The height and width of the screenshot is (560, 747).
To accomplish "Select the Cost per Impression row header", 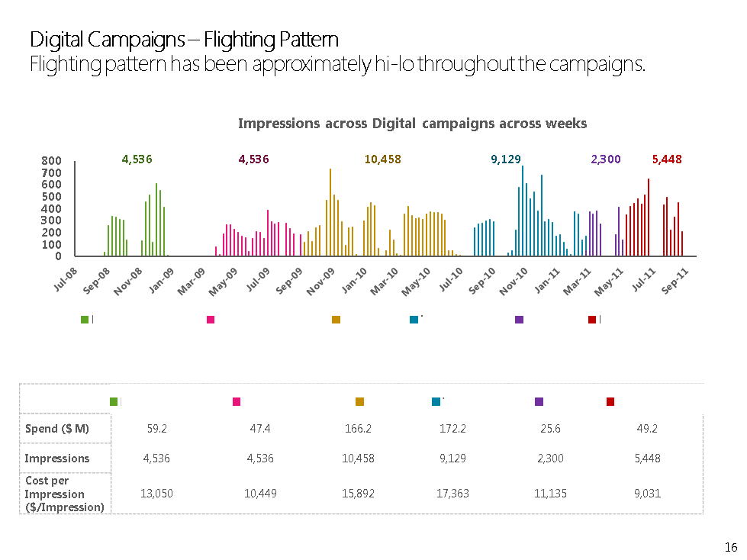I will (x=65, y=494).
